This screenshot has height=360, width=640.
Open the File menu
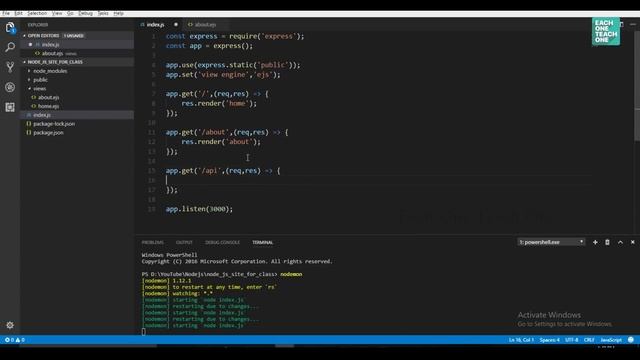[6, 13]
